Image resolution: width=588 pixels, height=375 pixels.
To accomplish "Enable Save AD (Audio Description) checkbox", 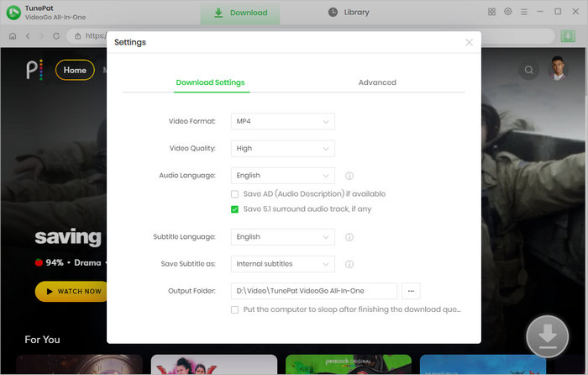I will coord(234,194).
